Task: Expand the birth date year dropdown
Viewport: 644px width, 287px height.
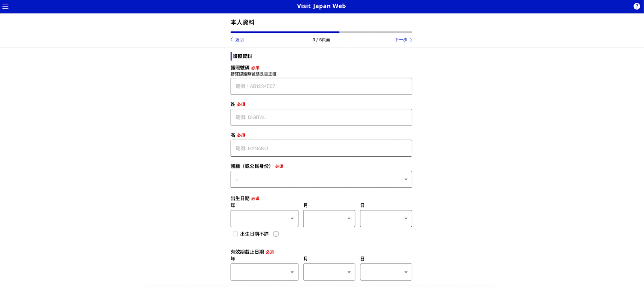Action: pos(264,219)
